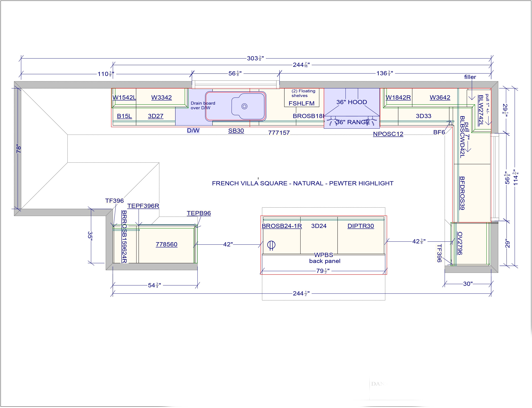The height and width of the screenshot is (408, 532).
Task: Click the DIPTR30 island cabinet label
Action: pyautogui.click(x=361, y=226)
